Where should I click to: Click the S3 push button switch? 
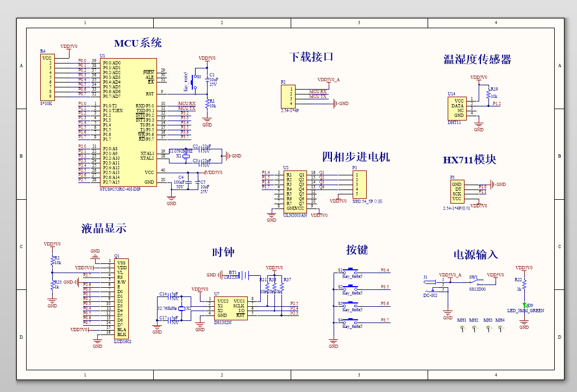tap(350, 304)
